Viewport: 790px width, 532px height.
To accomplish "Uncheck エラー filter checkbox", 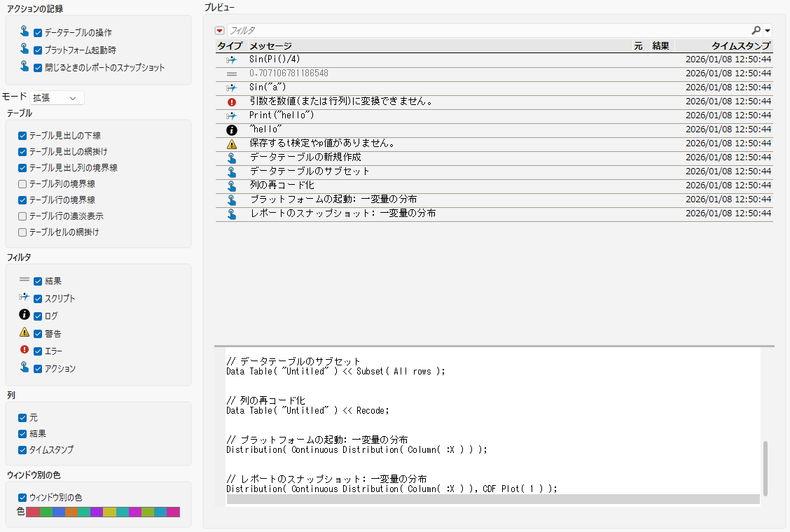I will click(38, 351).
